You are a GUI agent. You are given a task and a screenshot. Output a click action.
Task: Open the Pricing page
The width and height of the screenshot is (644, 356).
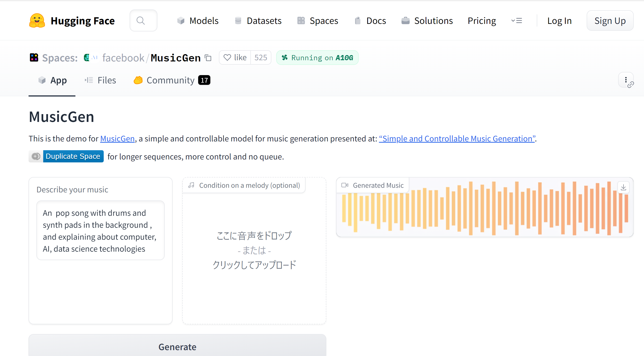tap(482, 21)
